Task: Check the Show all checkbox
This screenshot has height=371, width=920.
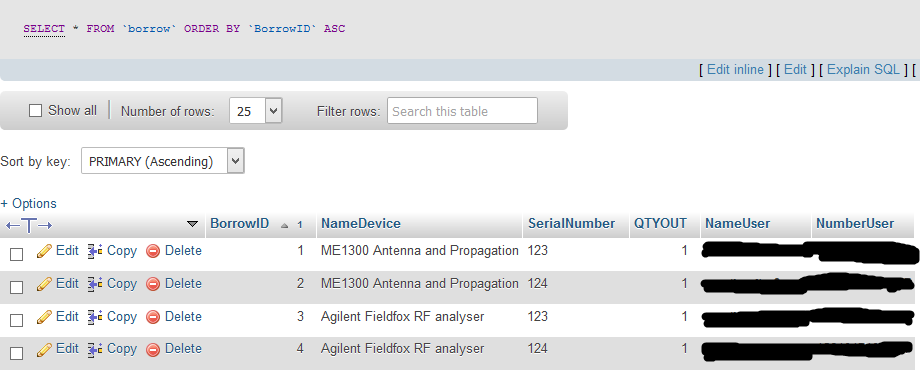Action: (36, 110)
